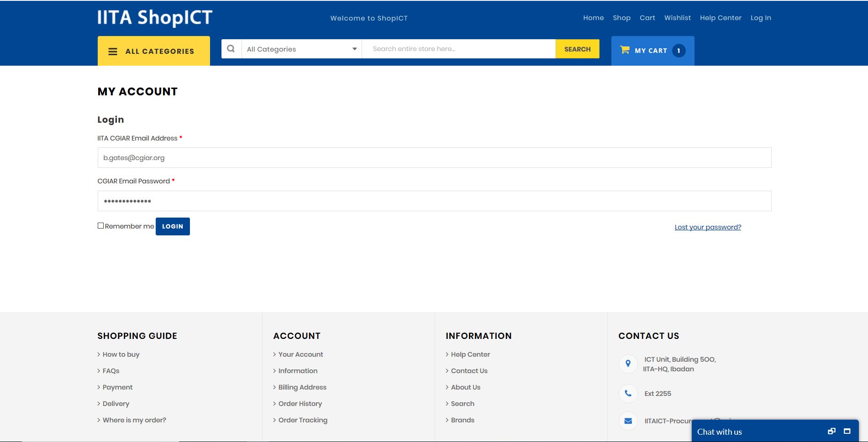Image resolution: width=868 pixels, height=442 pixels.
Task: Click the shopping cart icon
Action: point(625,50)
